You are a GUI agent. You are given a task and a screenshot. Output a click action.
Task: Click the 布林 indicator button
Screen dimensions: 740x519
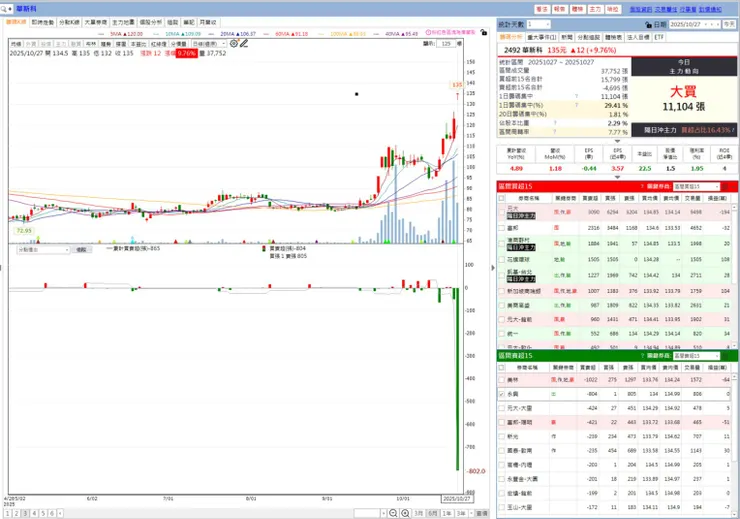(91, 44)
